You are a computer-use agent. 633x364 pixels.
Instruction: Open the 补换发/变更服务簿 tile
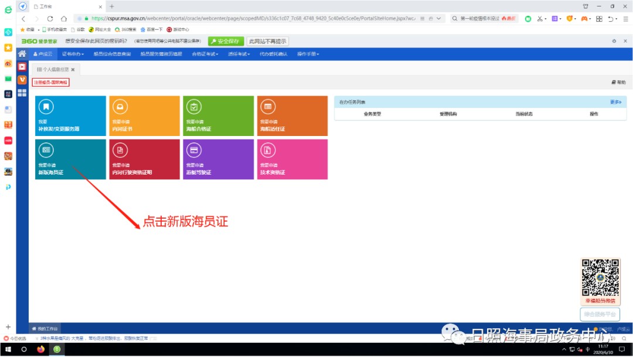pos(70,116)
